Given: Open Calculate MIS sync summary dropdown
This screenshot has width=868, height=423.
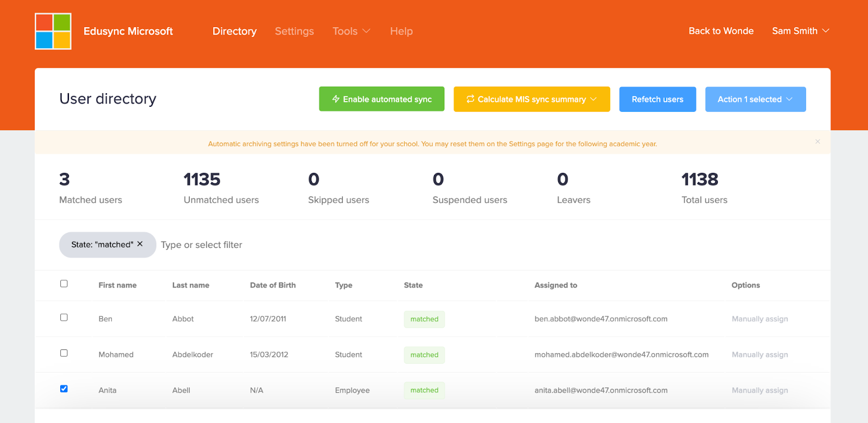Looking at the screenshot, I should coord(532,99).
